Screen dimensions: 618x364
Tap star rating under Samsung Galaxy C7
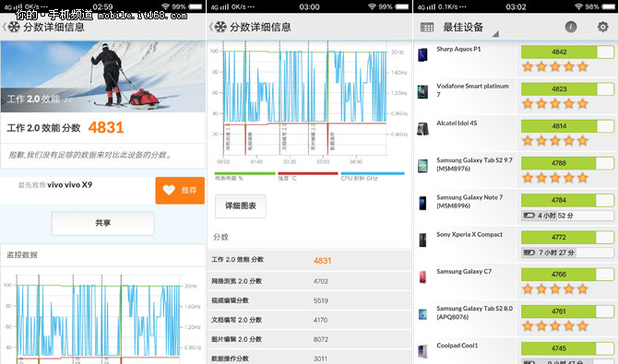[555, 289]
